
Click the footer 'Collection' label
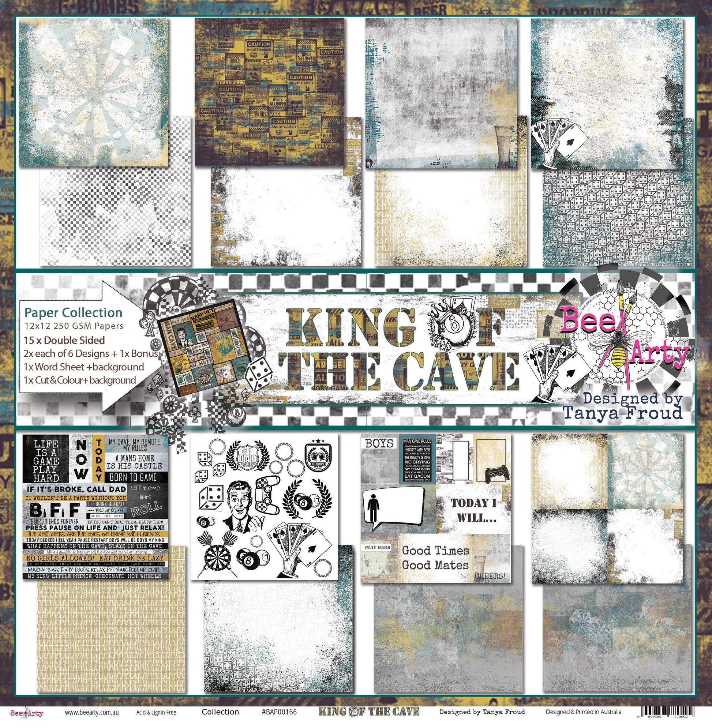tap(220, 712)
